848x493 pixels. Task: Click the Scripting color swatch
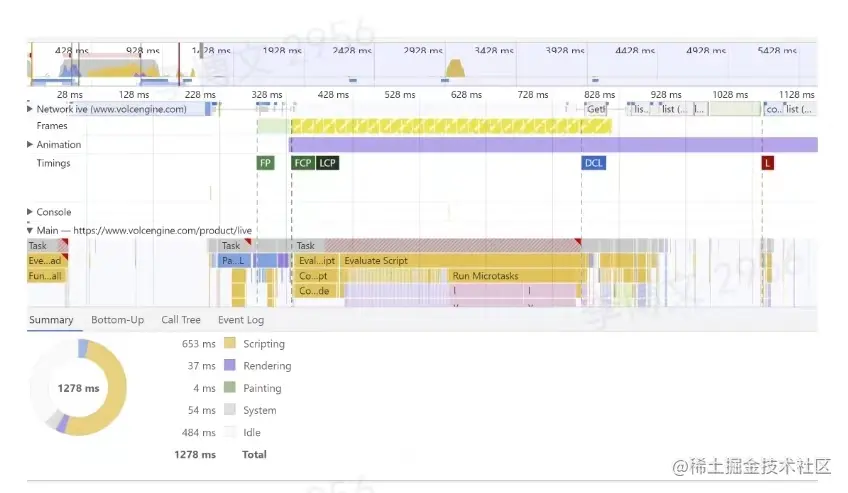pyautogui.click(x=230, y=343)
